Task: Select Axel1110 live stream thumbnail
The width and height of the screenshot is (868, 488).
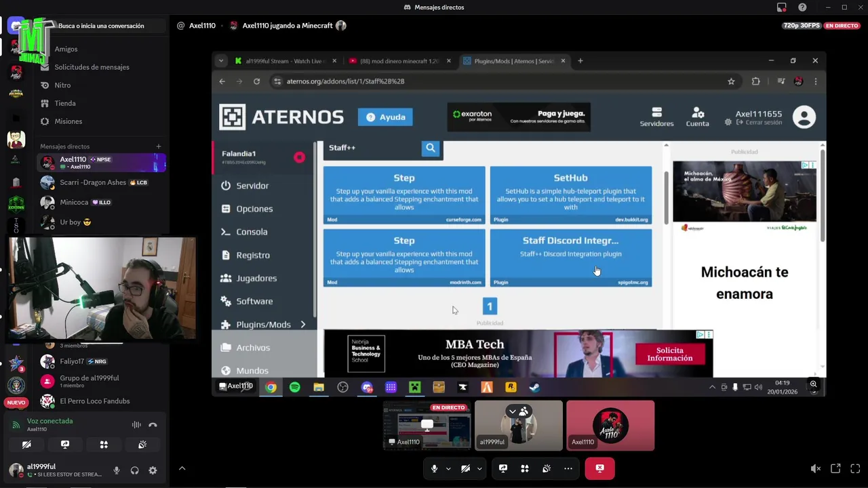Action: coord(427,426)
